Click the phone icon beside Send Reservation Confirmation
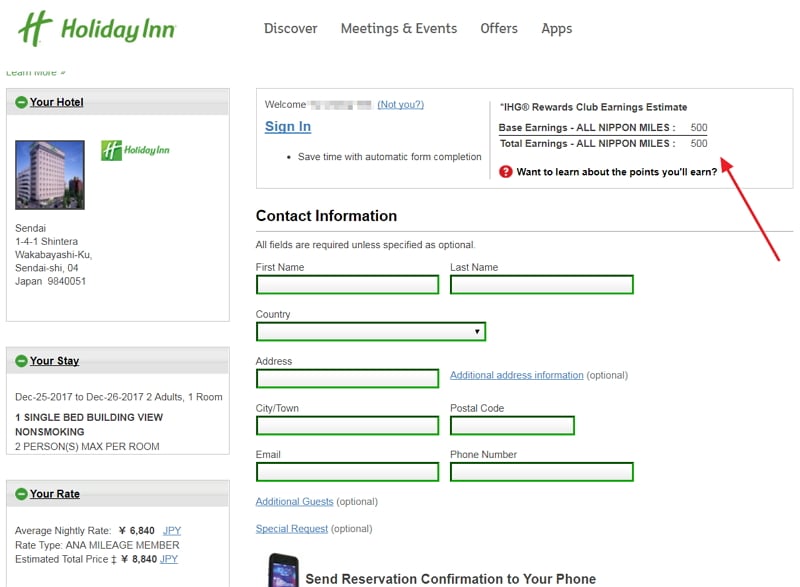Screen dimensions: 800x587 coord(283,570)
